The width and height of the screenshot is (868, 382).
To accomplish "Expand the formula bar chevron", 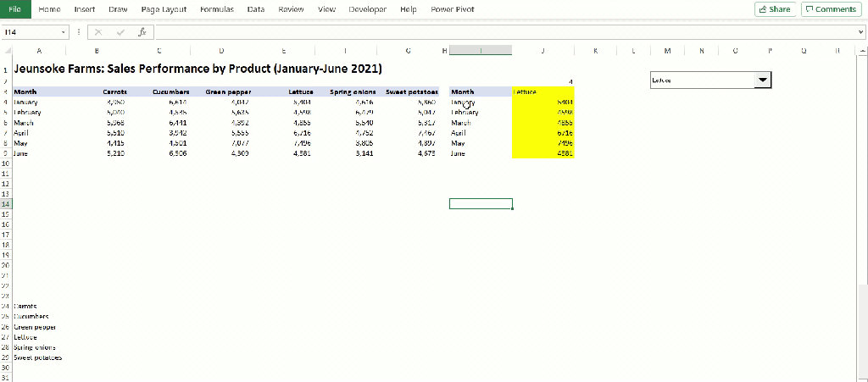I will [860, 32].
